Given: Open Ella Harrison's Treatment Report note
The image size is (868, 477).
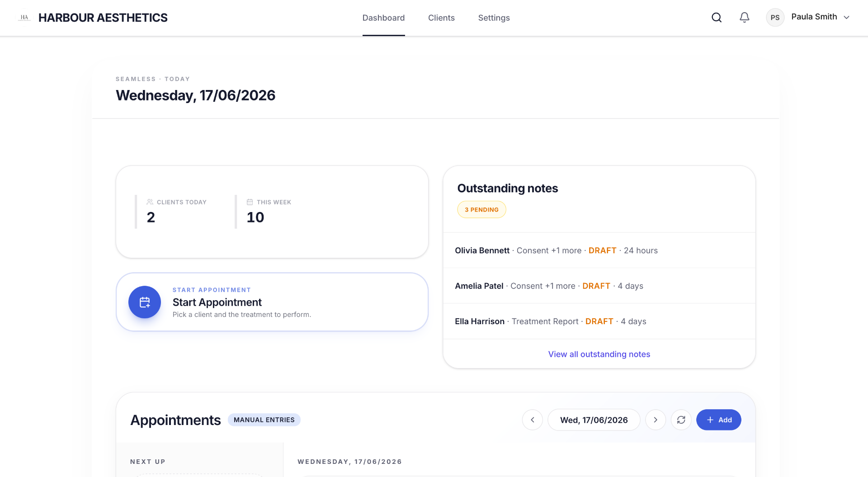Looking at the screenshot, I should pos(599,321).
